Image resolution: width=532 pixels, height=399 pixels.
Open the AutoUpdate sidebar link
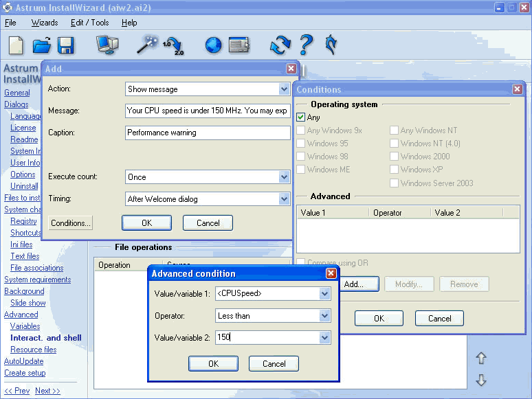tap(24, 361)
